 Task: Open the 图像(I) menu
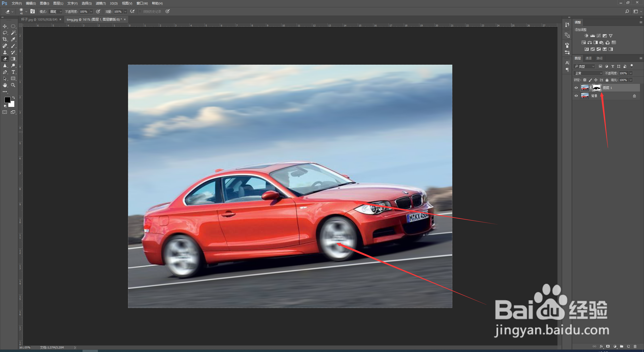pos(45,3)
